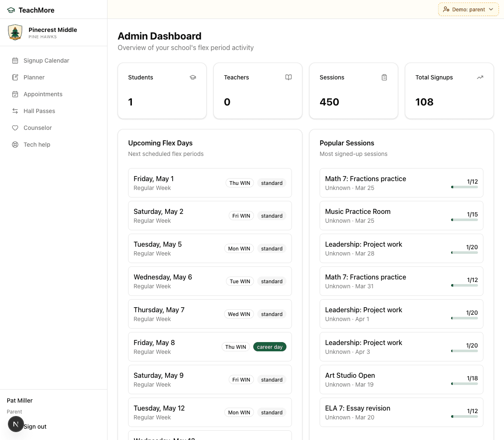Click the Art Studio Open session

(x=402, y=379)
